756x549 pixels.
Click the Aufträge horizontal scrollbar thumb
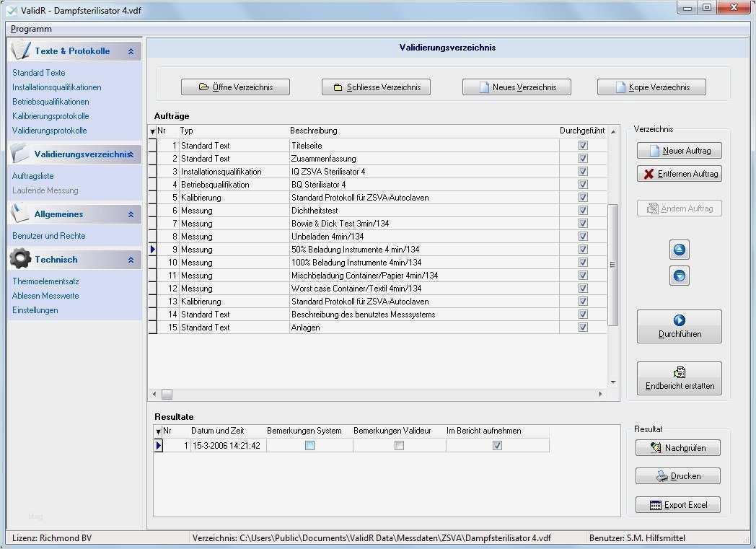pyautogui.click(x=167, y=395)
